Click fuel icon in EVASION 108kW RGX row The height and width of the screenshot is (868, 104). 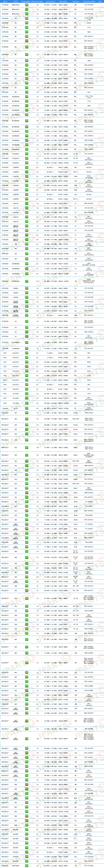(27, 163)
